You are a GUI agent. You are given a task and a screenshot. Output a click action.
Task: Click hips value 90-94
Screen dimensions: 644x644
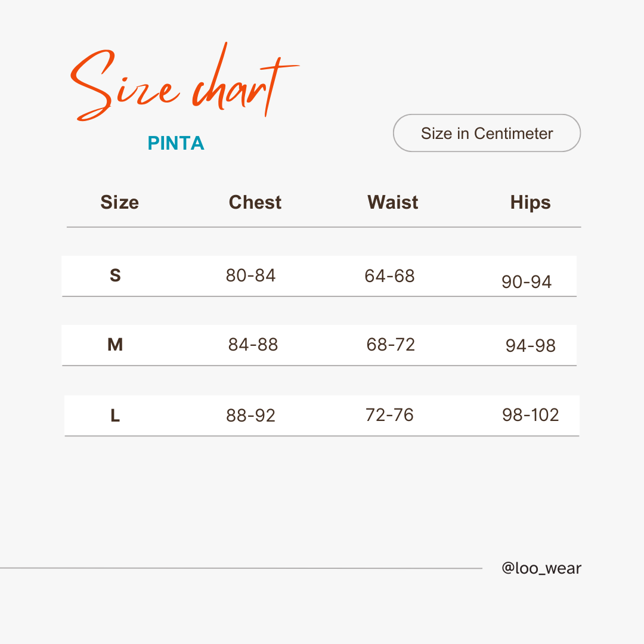point(526,281)
